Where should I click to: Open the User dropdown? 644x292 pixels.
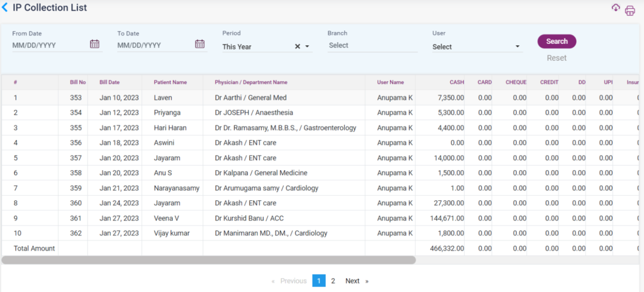click(476, 46)
